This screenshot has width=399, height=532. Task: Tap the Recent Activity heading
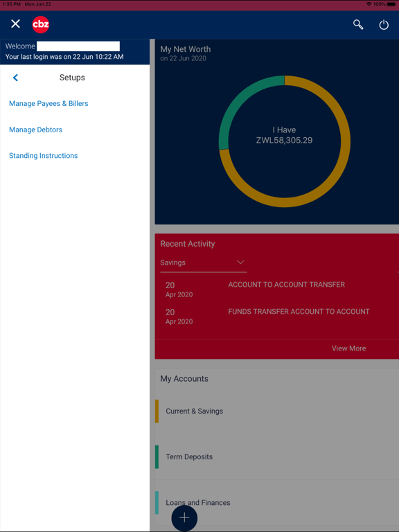tap(188, 244)
